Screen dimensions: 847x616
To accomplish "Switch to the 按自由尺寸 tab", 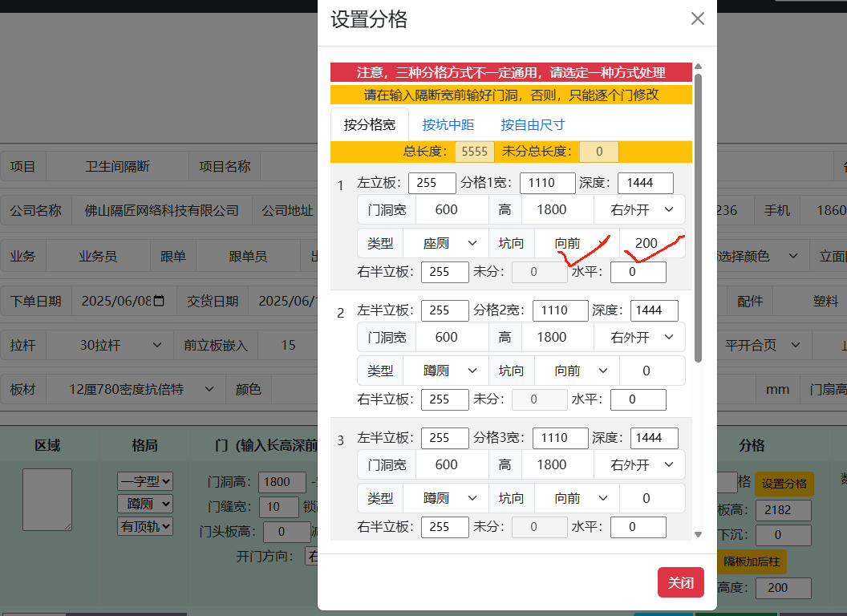I will [533, 125].
